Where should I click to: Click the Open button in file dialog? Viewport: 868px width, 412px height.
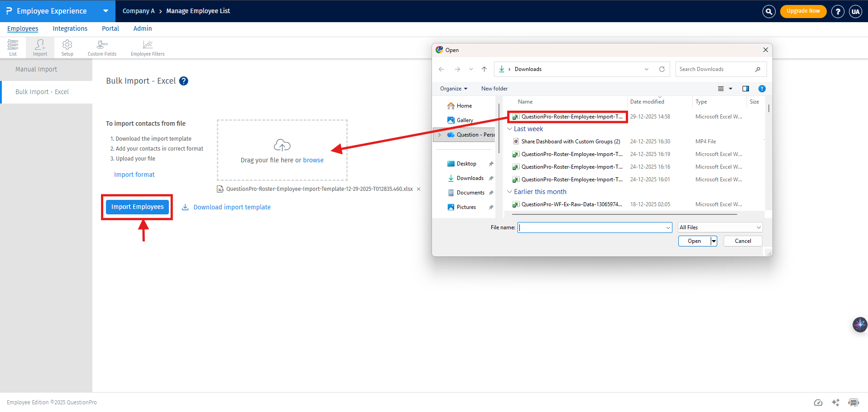(x=694, y=241)
